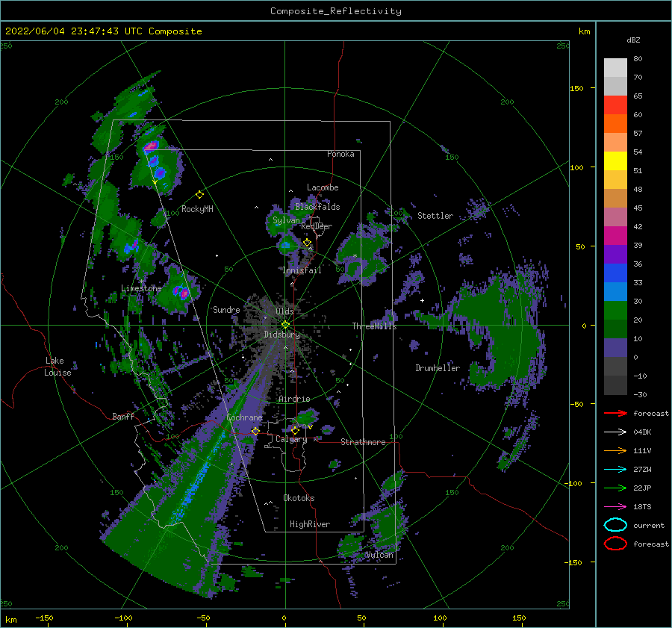
Task: Click the Composite_Reflectivity title text
Action: coord(336,11)
